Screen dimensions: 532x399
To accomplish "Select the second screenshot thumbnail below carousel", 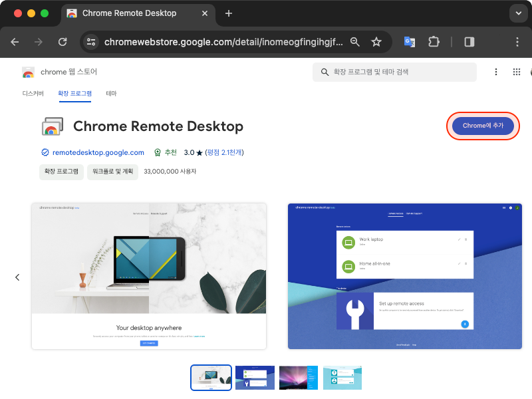I will 255,377.
